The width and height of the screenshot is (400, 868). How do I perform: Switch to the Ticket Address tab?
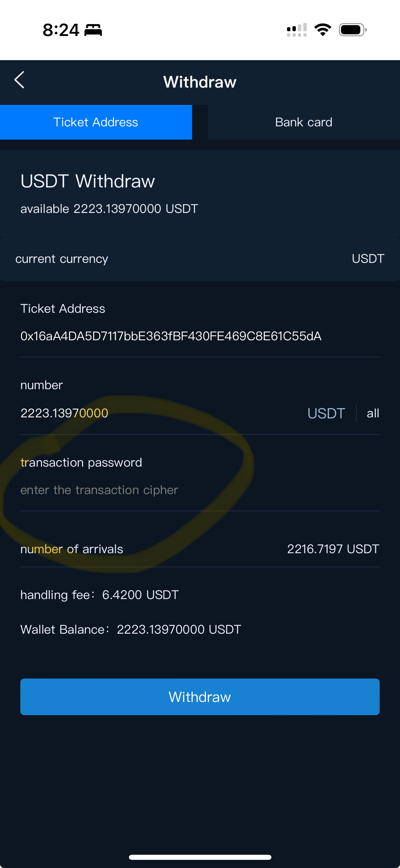coord(96,122)
